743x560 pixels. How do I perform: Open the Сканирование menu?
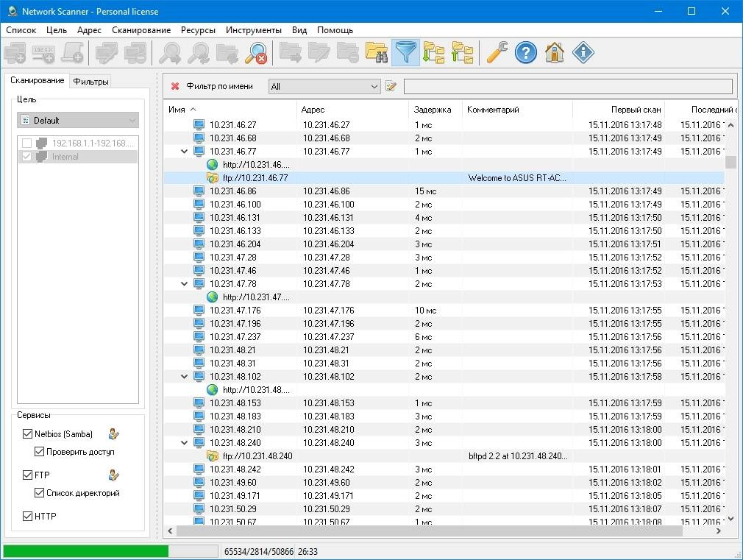click(141, 30)
